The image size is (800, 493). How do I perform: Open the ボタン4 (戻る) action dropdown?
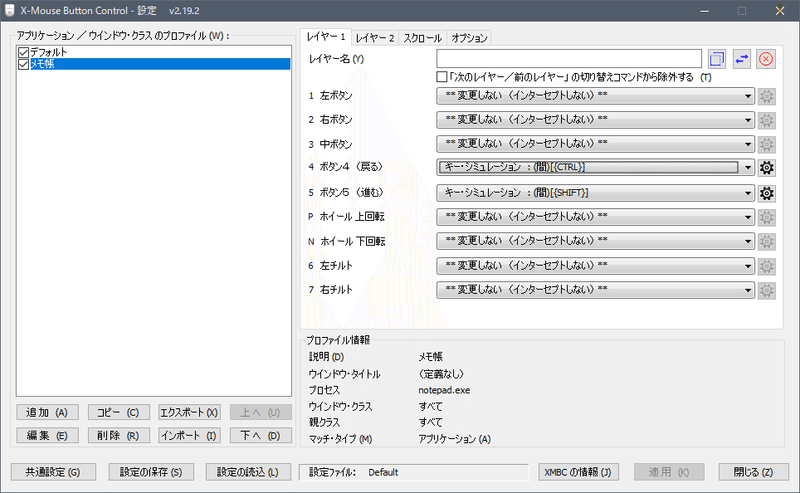[595, 167]
